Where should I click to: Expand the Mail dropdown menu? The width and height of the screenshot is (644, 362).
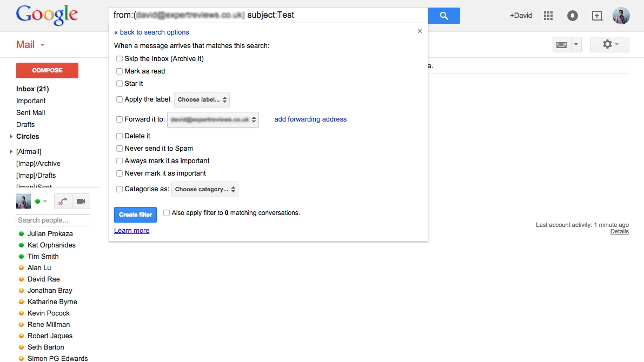coord(42,45)
